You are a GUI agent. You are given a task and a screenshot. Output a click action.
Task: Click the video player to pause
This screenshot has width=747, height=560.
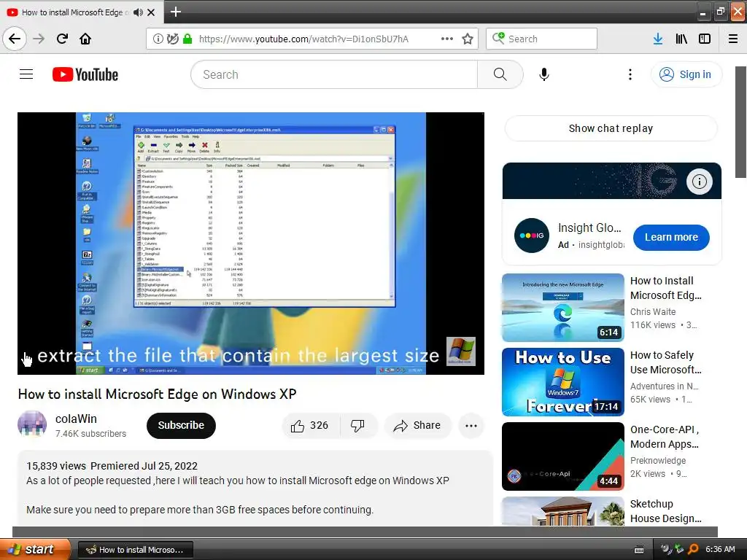tap(251, 244)
